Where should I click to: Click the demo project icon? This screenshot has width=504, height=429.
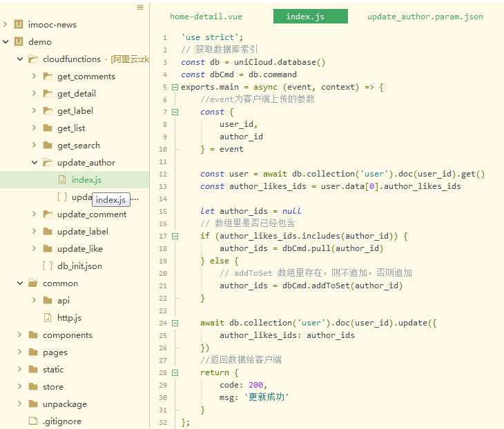(19, 41)
